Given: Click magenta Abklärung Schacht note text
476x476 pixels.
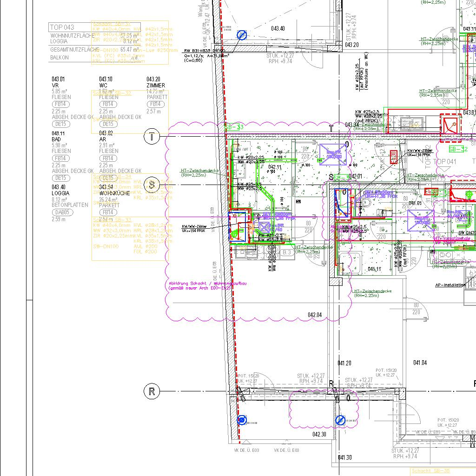Looking at the screenshot, I should coord(200,285).
